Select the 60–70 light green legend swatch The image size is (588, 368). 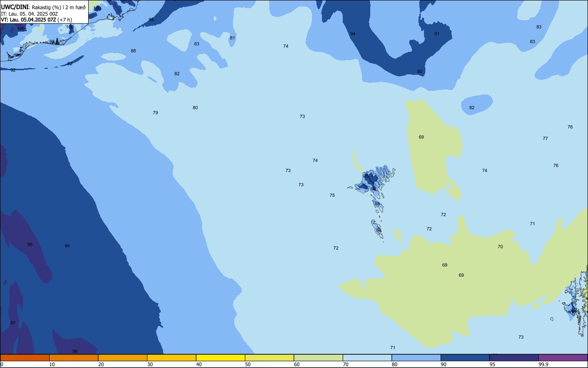click(x=318, y=357)
